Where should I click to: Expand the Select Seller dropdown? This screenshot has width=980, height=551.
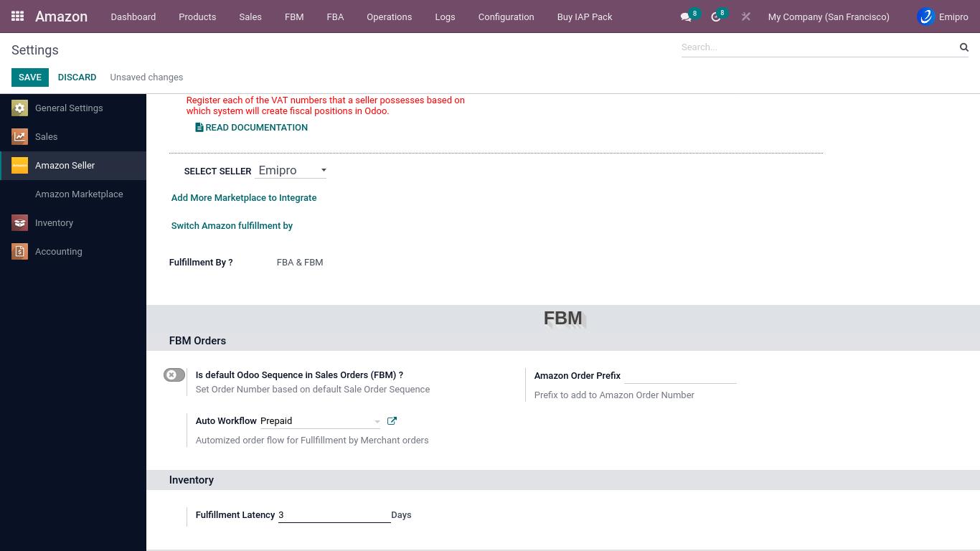coord(291,171)
